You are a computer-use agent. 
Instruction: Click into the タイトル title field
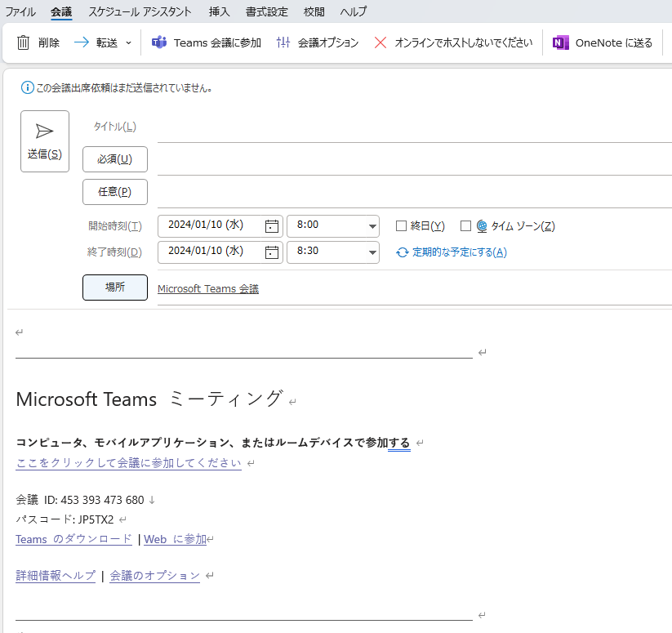click(x=408, y=127)
